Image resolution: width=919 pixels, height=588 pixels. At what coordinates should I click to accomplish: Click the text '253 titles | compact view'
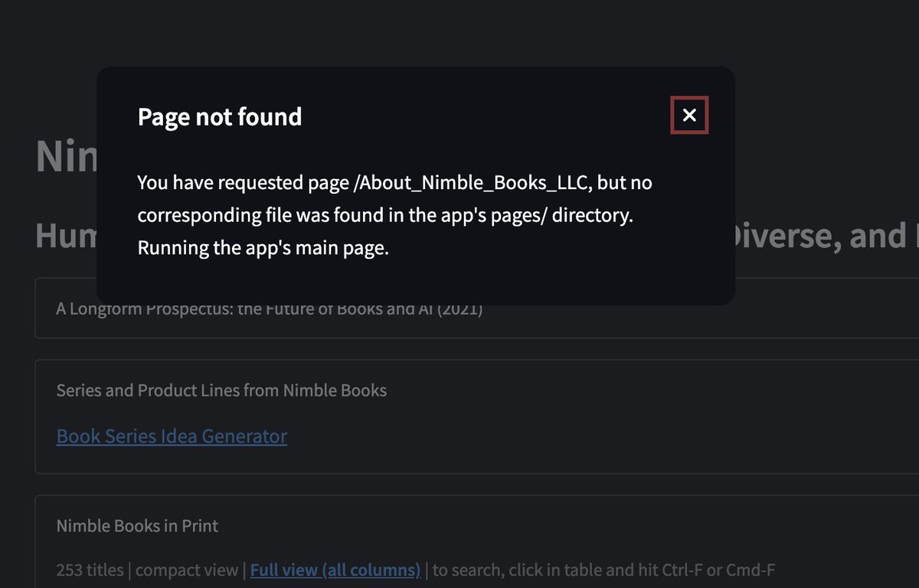[147, 570]
